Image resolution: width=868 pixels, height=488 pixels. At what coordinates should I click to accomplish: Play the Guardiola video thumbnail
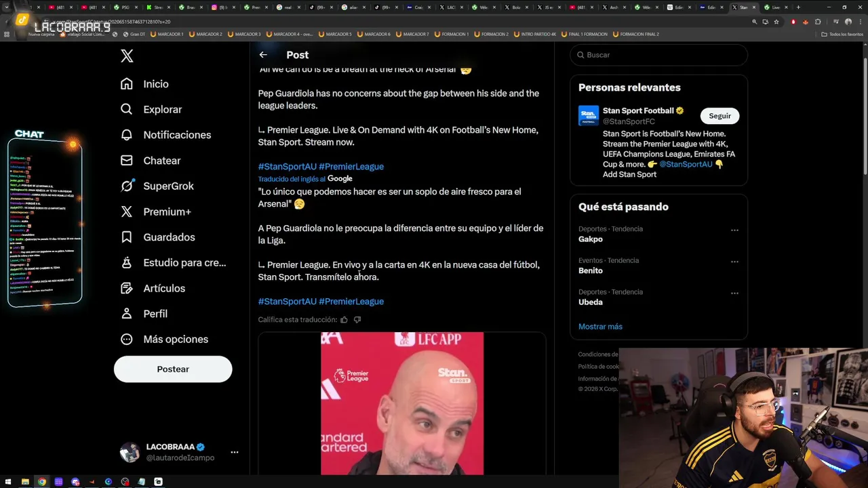(402, 403)
